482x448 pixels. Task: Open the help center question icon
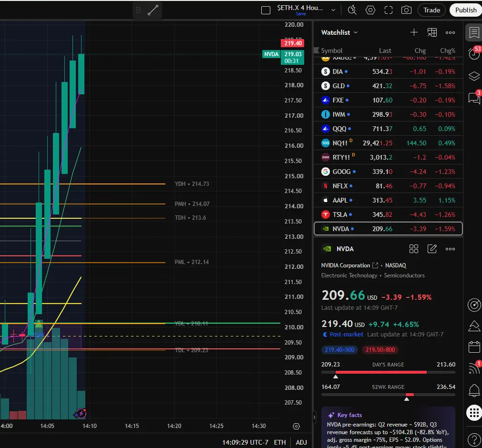tap(474, 440)
